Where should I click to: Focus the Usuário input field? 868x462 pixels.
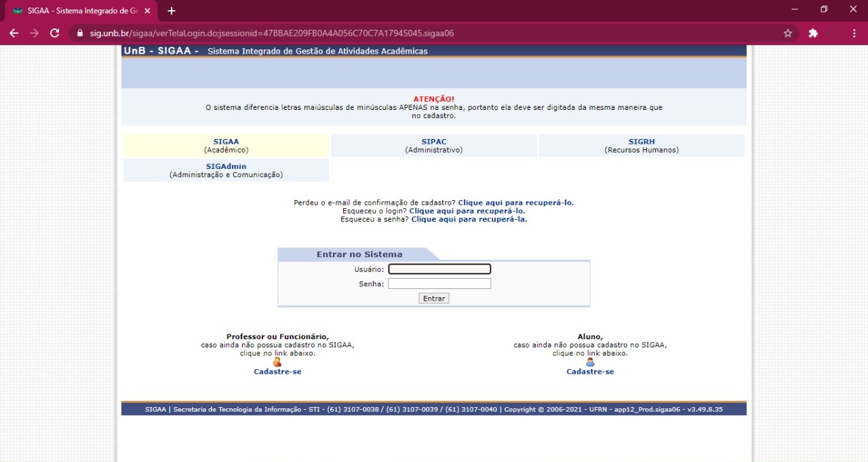[439, 269]
